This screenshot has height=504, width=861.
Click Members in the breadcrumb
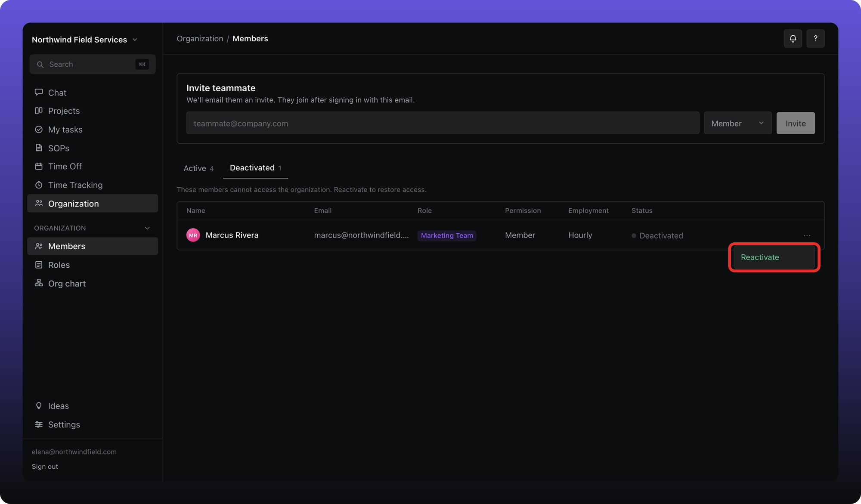coord(250,39)
